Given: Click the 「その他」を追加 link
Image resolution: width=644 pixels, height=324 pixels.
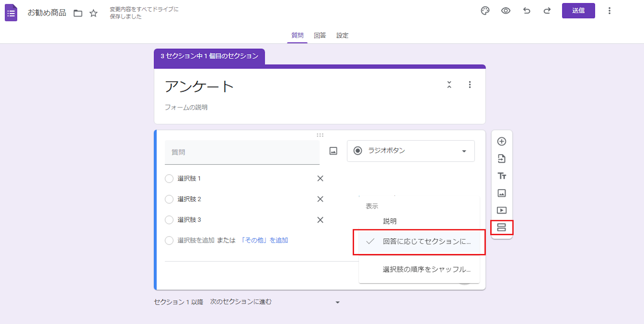Looking at the screenshot, I should point(264,240).
